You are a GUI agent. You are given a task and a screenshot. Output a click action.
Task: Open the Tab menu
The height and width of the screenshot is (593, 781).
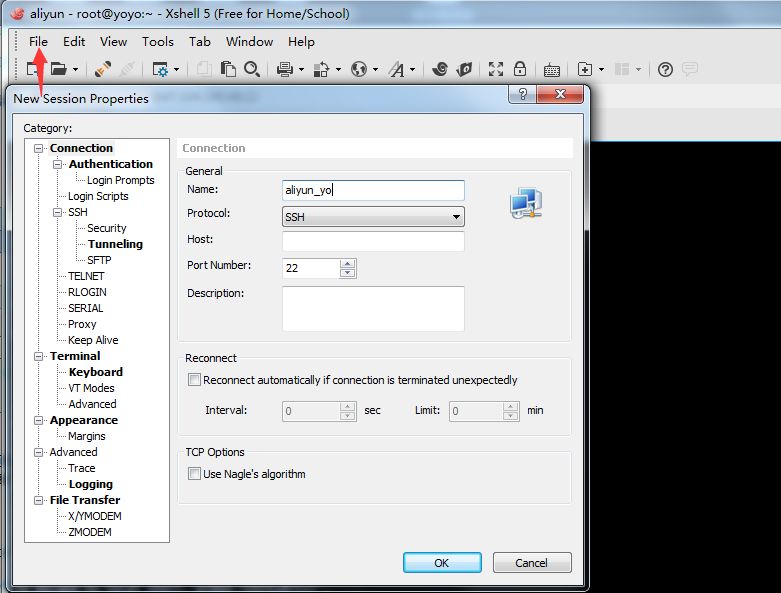click(x=199, y=42)
